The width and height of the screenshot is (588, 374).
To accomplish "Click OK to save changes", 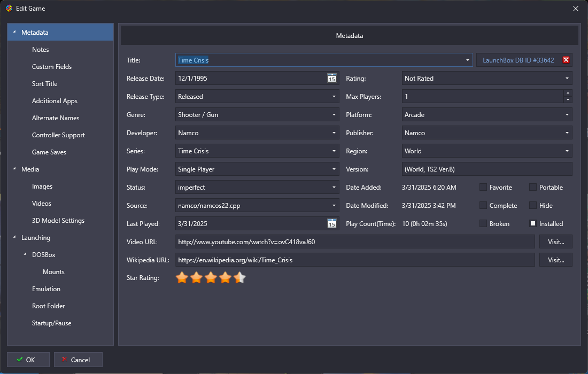I will tap(28, 360).
